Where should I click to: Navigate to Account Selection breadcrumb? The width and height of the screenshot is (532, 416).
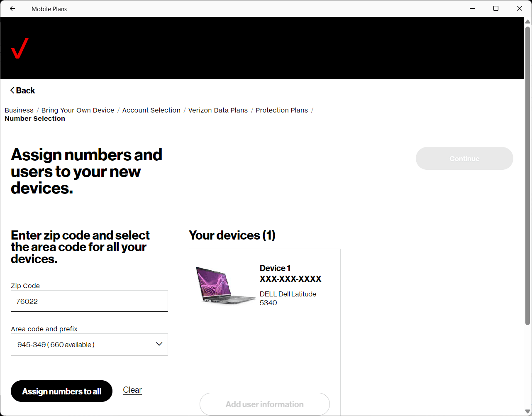pyautogui.click(x=151, y=110)
